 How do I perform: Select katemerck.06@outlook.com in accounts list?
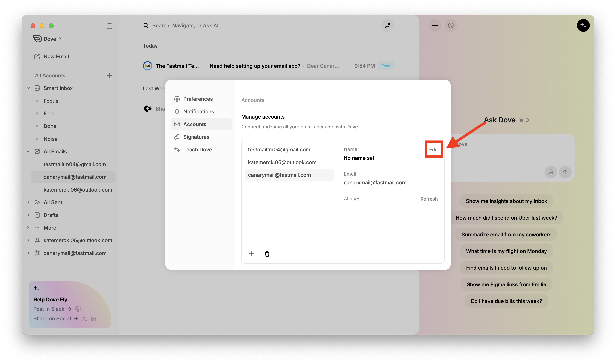tap(282, 162)
